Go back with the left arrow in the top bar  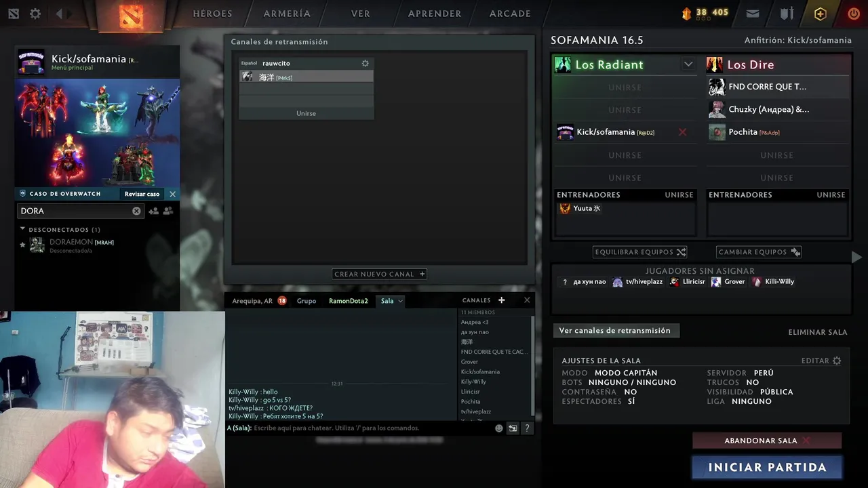pyautogui.click(x=59, y=14)
